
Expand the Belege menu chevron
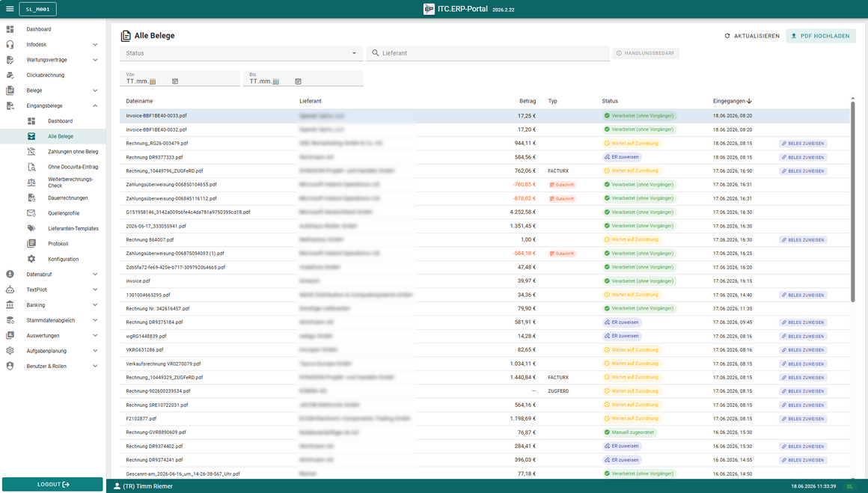point(95,91)
